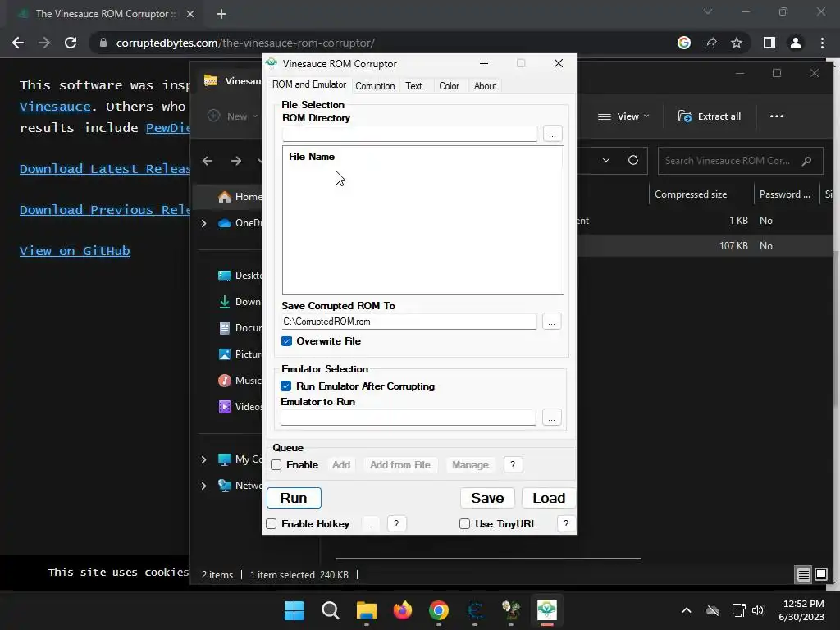Click the Save Corrupted ROM To field
The height and width of the screenshot is (630, 840).
(409, 322)
